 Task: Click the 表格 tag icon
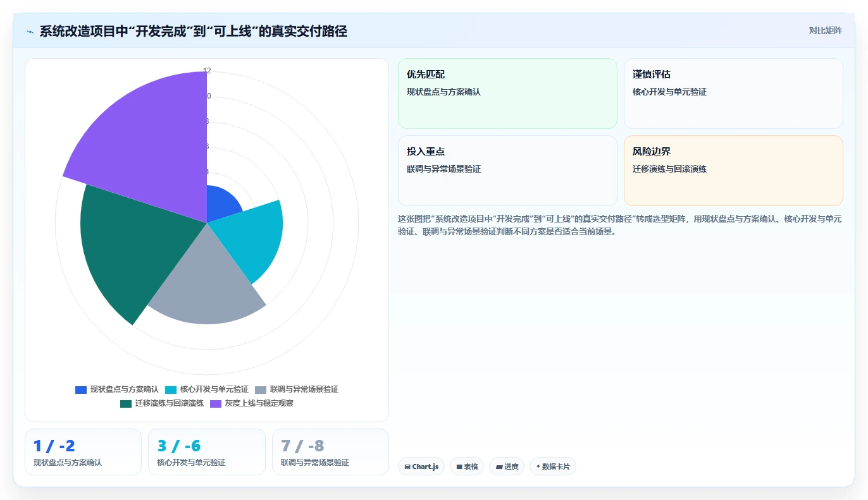(x=459, y=467)
